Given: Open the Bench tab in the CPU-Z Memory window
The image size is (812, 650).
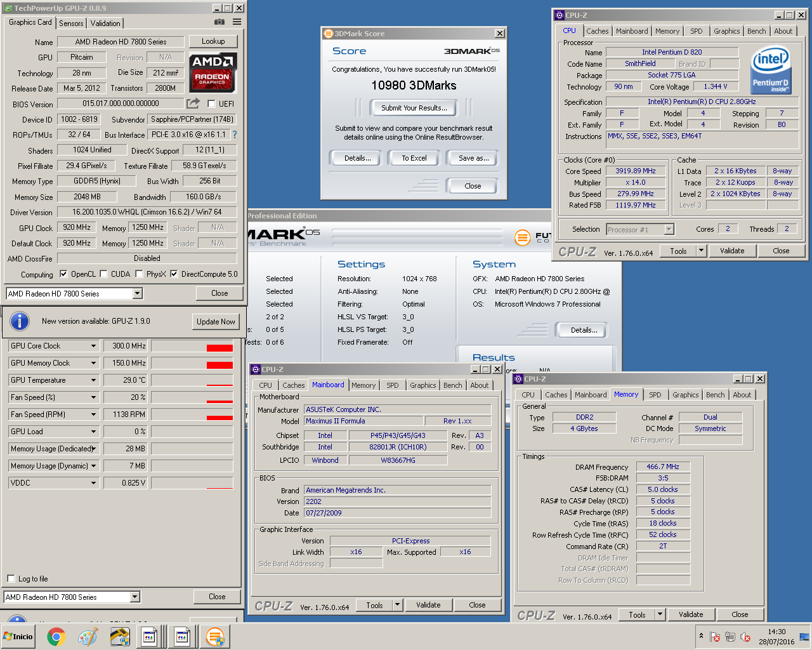Looking at the screenshot, I should [715, 395].
